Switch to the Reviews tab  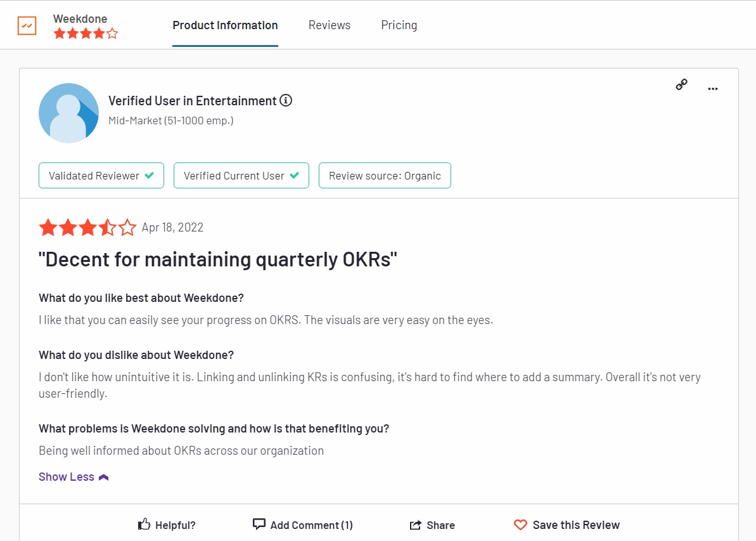329,25
